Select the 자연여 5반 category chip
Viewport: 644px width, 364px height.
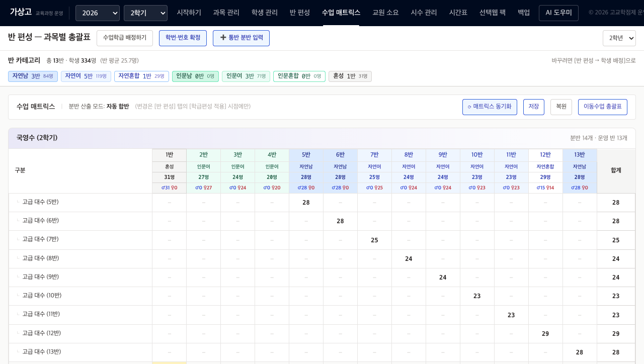pos(86,76)
